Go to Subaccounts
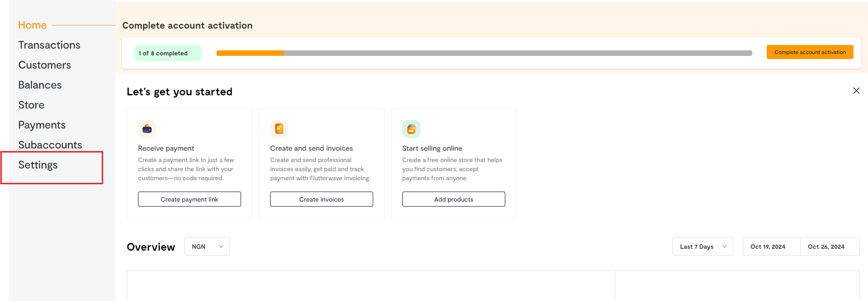Screen dimensions: 868x301 point(50,145)
